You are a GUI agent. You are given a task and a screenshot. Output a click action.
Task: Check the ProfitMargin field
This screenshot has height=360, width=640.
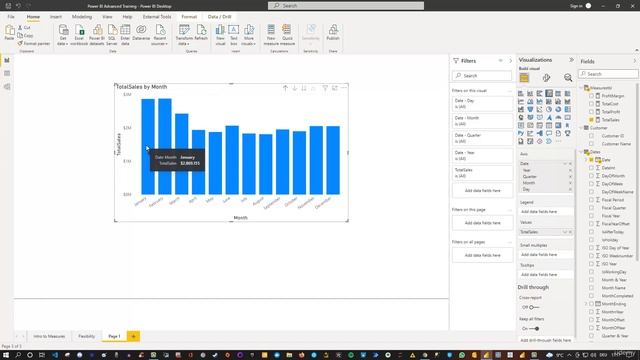click(x=591, y=96)
